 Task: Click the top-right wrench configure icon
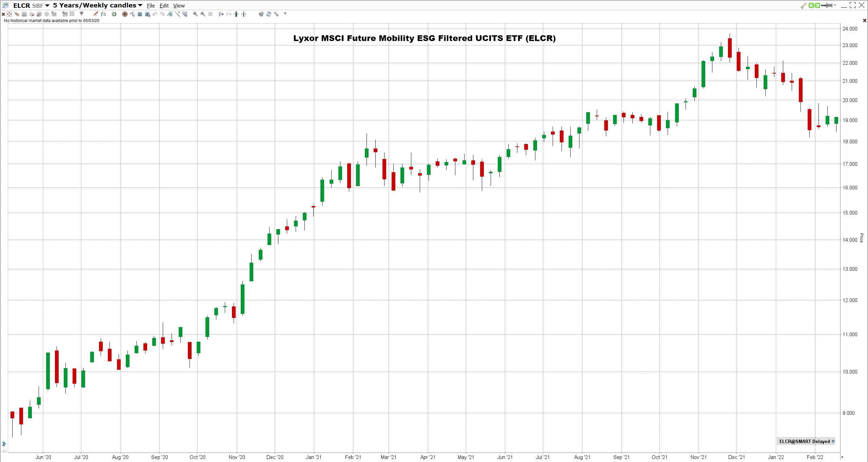(x=804, y=5)
